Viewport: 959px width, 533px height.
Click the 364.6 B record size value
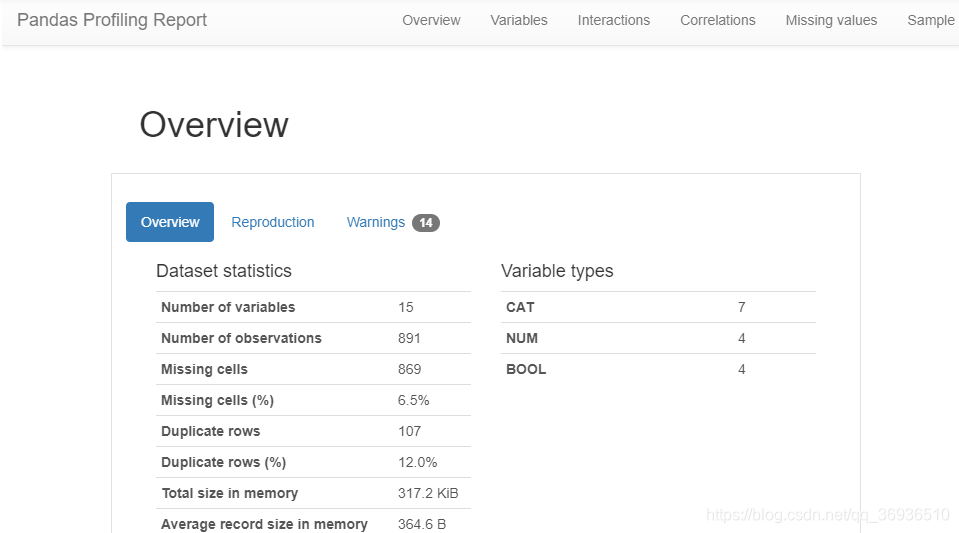point(422,524)
